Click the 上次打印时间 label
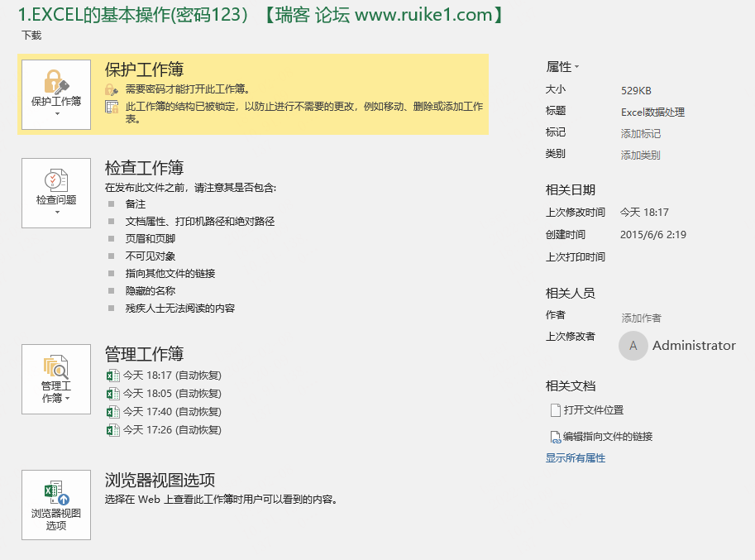Viewport: 755px width, 560px height. (576, 256)
